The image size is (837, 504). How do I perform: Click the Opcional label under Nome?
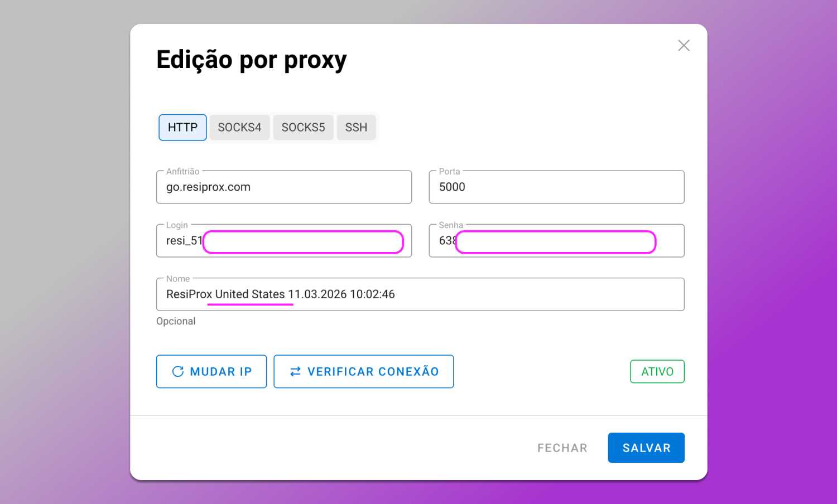tap(176, 321)
